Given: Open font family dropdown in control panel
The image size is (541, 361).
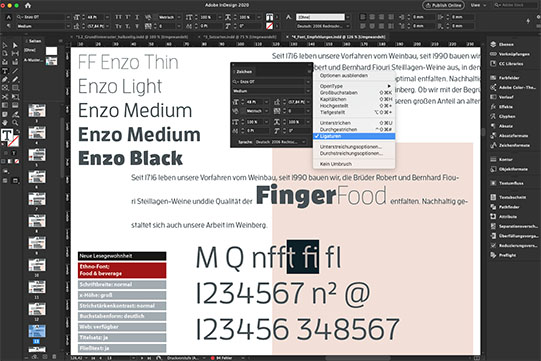Looking at the screenshot, I should (68, 17).
